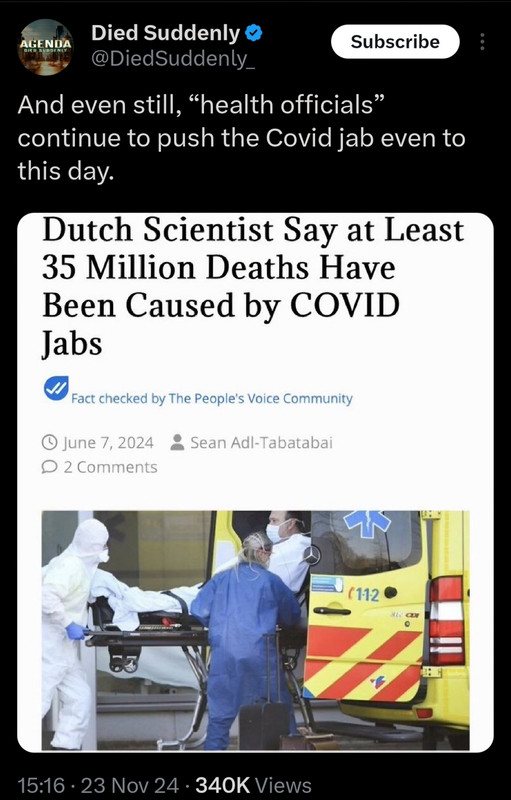The width and height of the screenshot is (511, 800).
Task: Open the ambulance photo thumbnail
Action: point(256,630)
